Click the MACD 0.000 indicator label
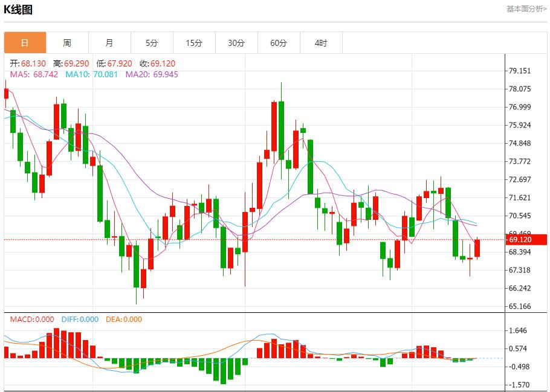 point(31,320)
